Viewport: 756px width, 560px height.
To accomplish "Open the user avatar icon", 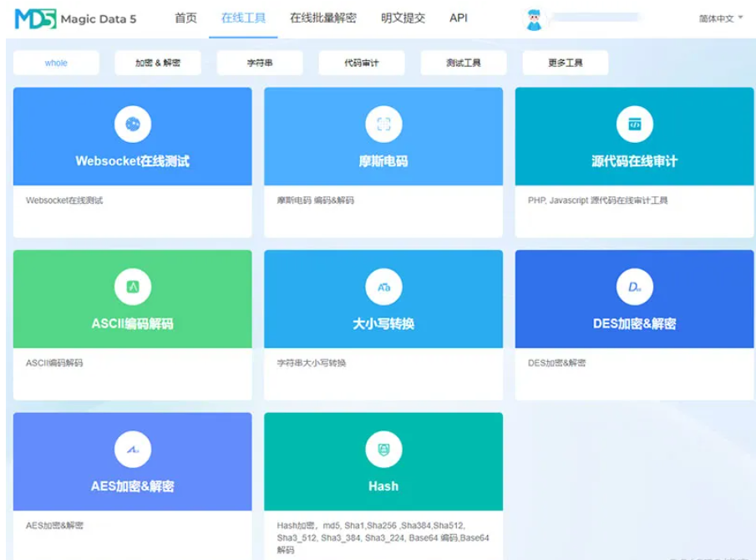I will click(534, 19).
